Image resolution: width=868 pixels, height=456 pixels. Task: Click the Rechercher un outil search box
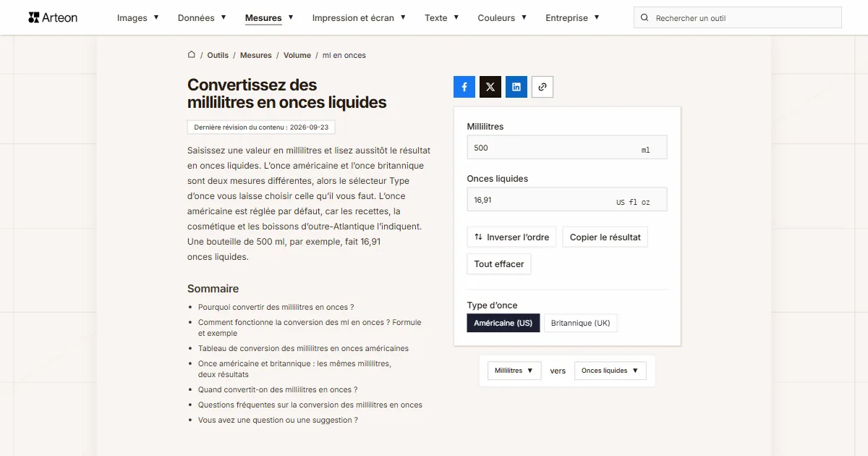coord(738,18)
